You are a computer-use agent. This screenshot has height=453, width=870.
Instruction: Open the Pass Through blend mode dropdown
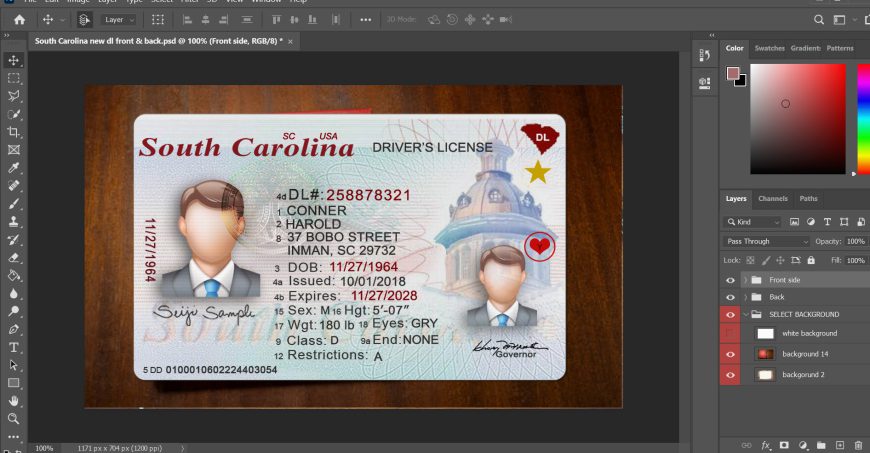tap(767, 241)
